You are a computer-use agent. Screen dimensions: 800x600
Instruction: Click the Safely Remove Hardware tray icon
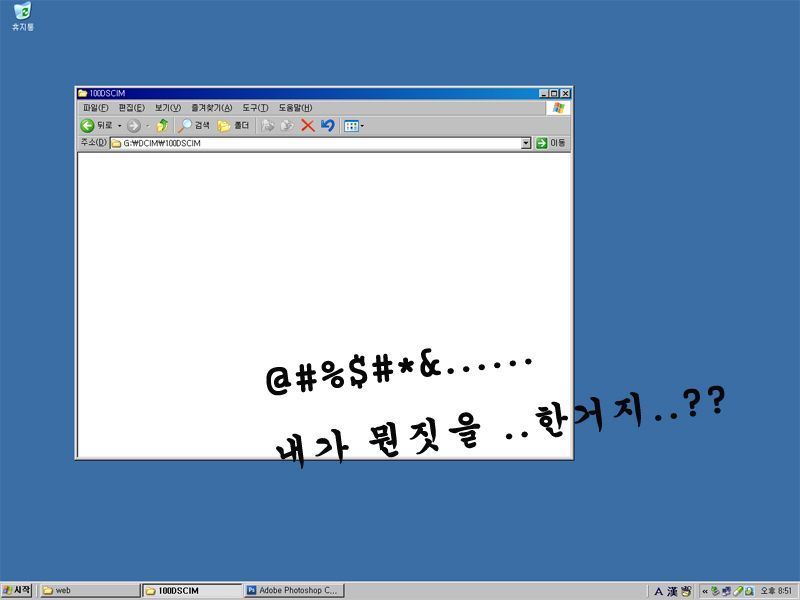click(x=715, y=591)
